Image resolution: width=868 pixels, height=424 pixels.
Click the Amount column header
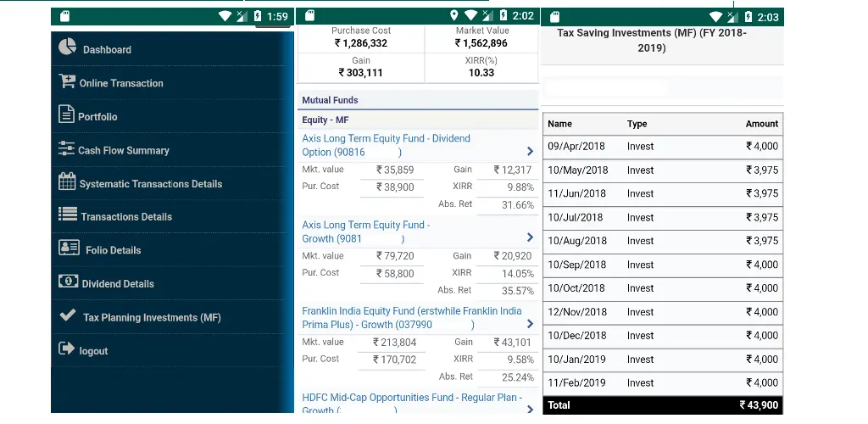[762, 124]
